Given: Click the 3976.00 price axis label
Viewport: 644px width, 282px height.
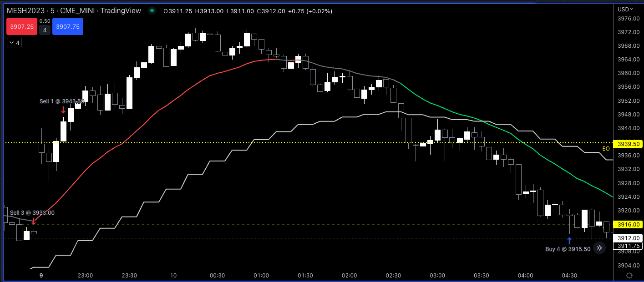Looking at the screenshot, I should click(x=629, y=19).
